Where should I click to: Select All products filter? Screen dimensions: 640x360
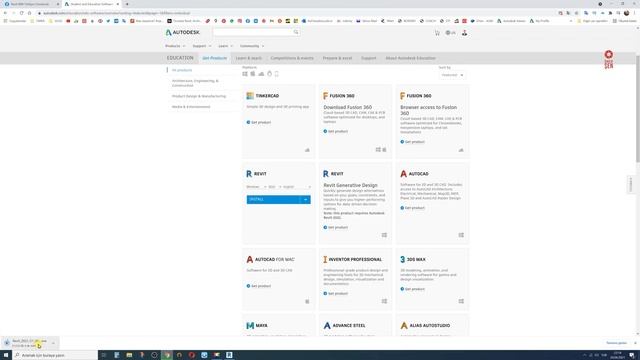coord(182,70)
